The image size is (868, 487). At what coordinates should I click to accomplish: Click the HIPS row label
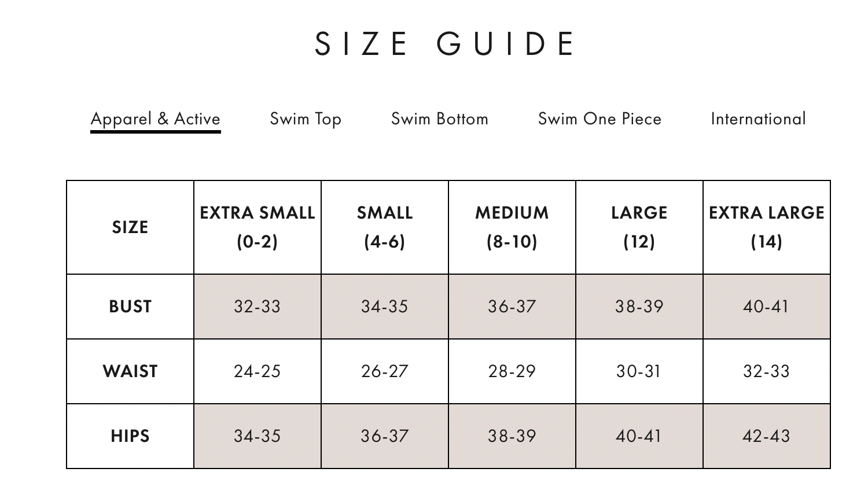[x=130, y=436]
